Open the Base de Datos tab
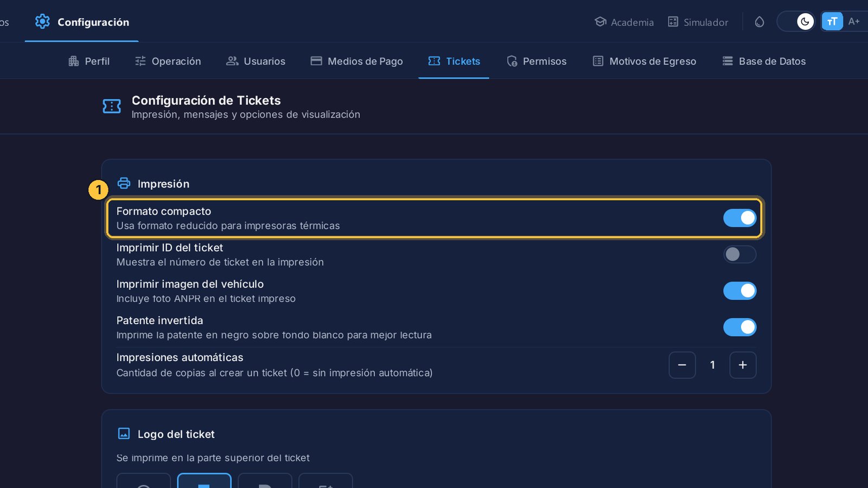This screenshot has width=868, height=488. tap(764, 61)
